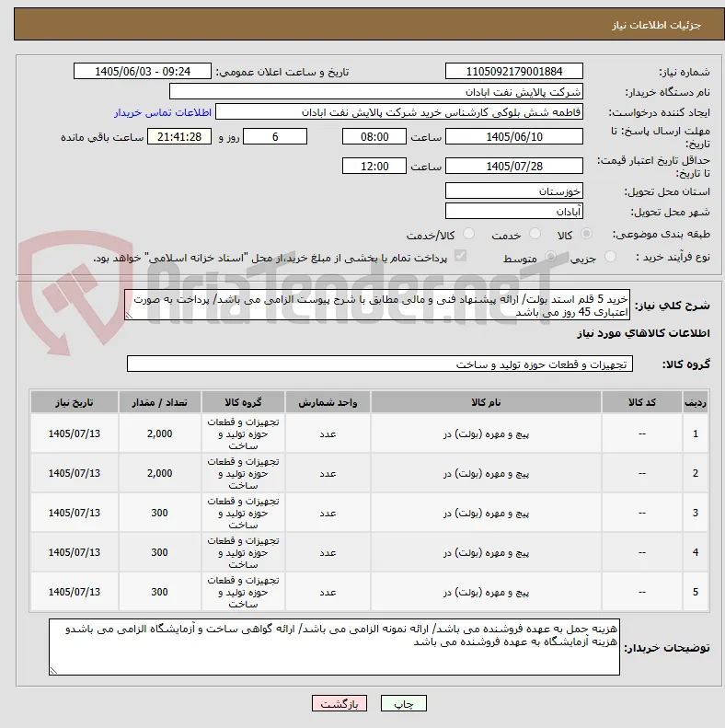Viewport: 725px width, 728px height.
Task: Select the کالا radio button
Action: tap(587, 234)
